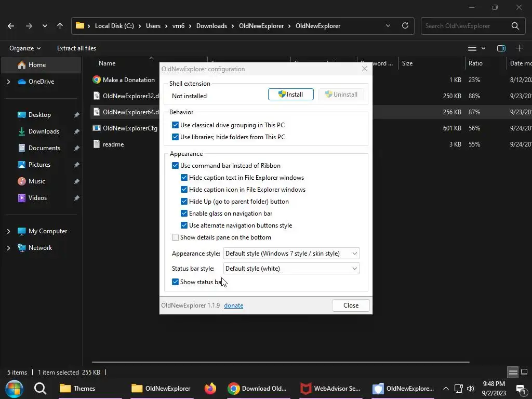The width and height of the screenshot is (532, 399).
Task: Toggle the preview pane icon
Action: (x=501, y=48)
